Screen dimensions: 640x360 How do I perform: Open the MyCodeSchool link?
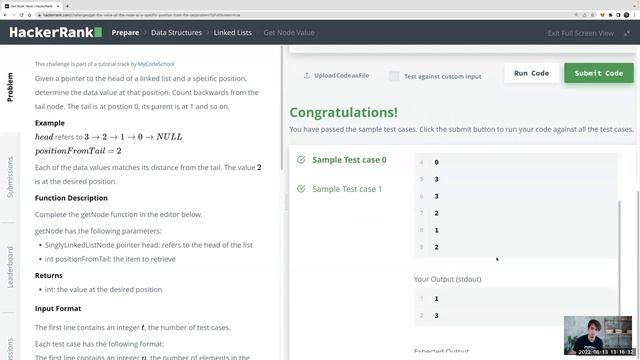(x=156, y=64)
